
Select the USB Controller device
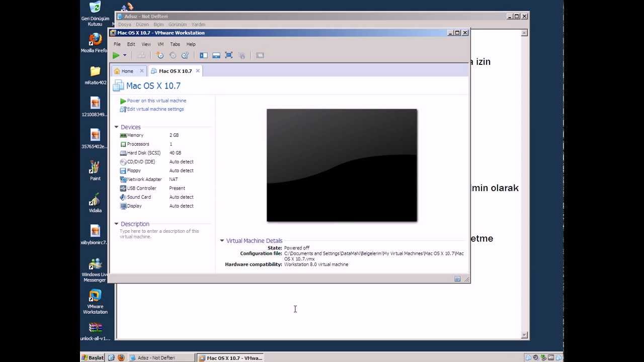157,188
